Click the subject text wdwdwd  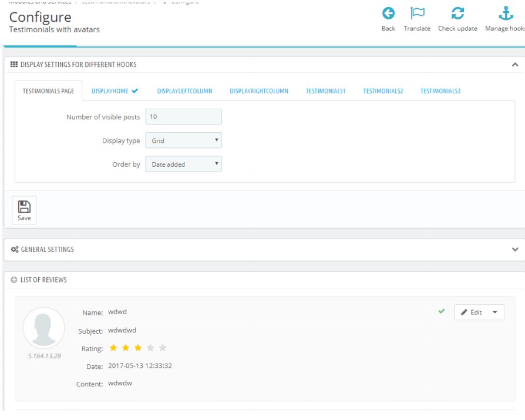[122, 330]
